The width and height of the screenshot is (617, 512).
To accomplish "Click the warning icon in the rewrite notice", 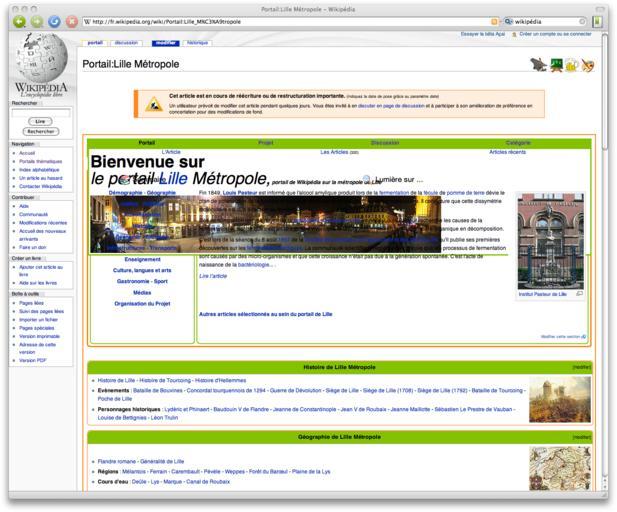I will [153, 104].
